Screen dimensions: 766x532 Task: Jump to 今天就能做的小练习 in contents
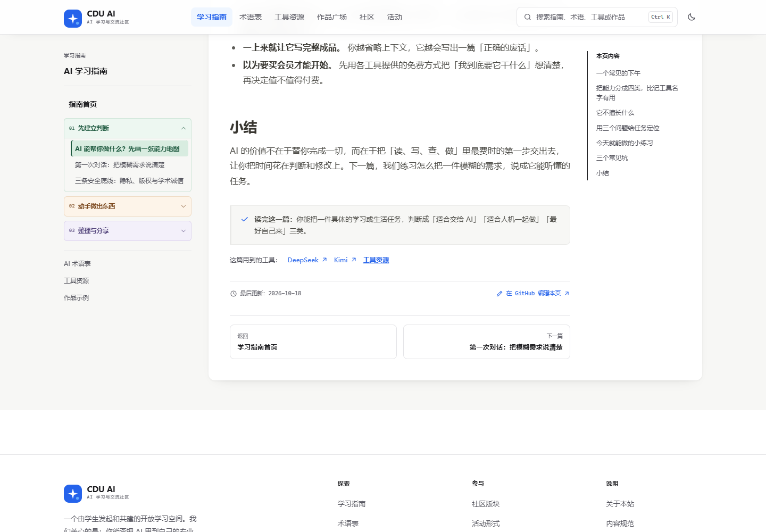(x=625, y=143)
